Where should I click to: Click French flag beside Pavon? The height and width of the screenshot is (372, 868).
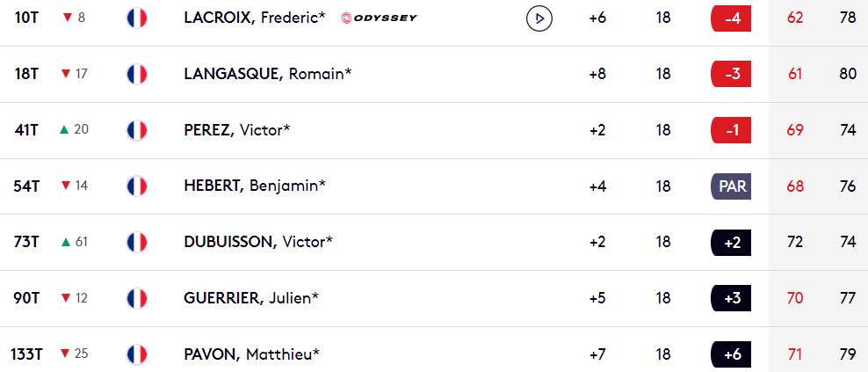click(137, 354)
